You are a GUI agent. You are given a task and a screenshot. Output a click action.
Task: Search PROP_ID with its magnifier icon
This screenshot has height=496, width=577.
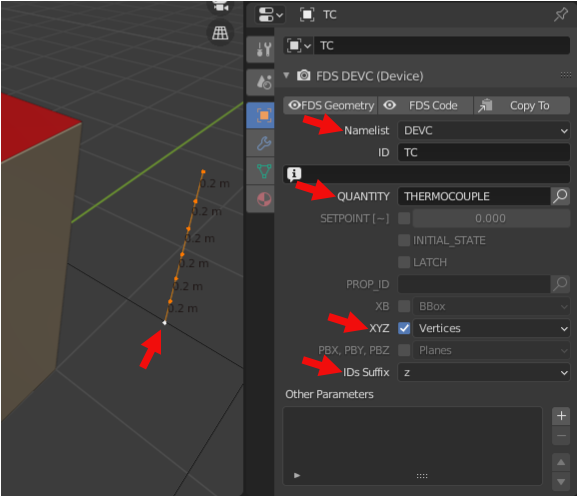click(x=560, y=284)
